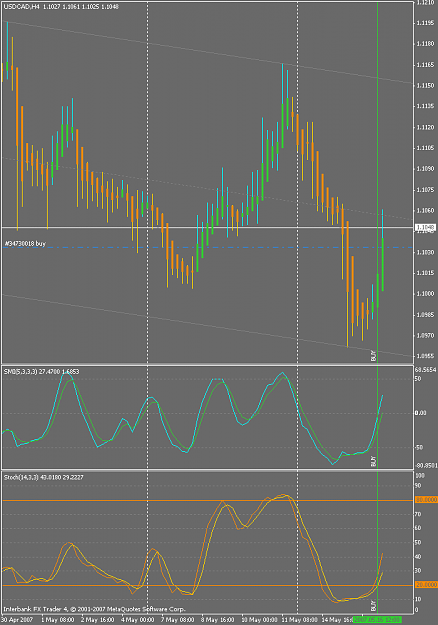Click the current price tag 1.1048 on price axis
Screen dimensions: 438x625
(425, 228)
